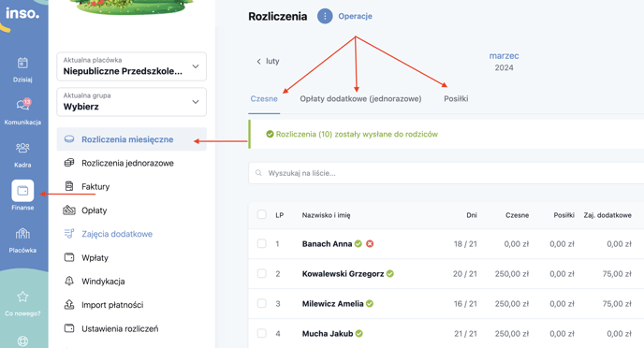Click the Rozliczenia jednorazowe coins icon
The height and width of the screenshot is (348, 644).
pos(69,163)
